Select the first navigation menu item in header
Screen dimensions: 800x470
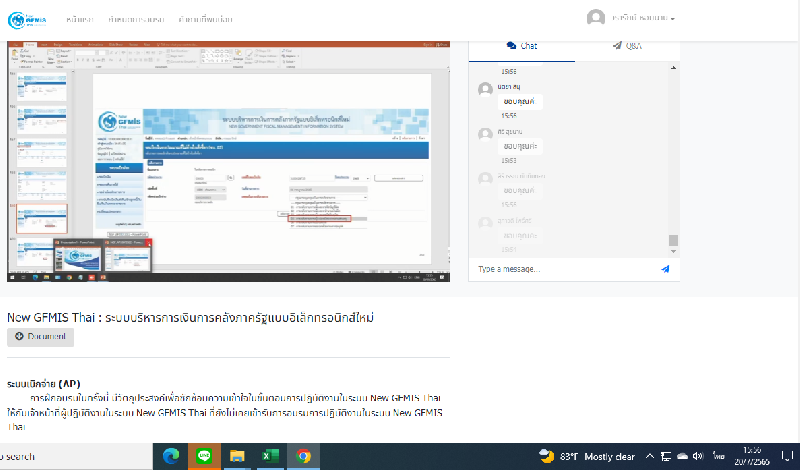pos(80,18)
